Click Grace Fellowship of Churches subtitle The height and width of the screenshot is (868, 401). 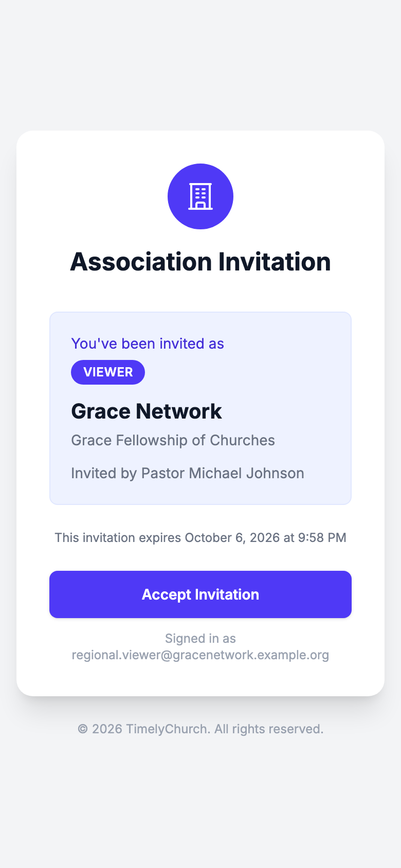[173, 441]
